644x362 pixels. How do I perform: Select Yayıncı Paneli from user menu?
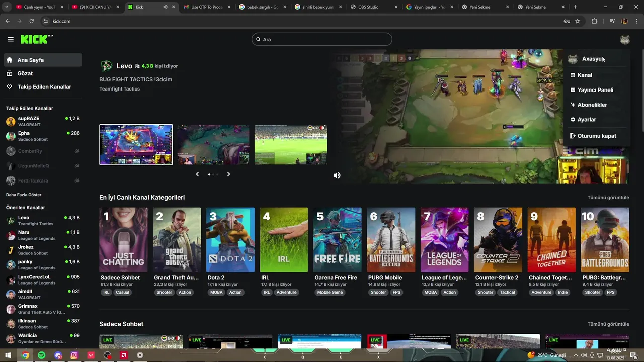(x=597, y=90)
